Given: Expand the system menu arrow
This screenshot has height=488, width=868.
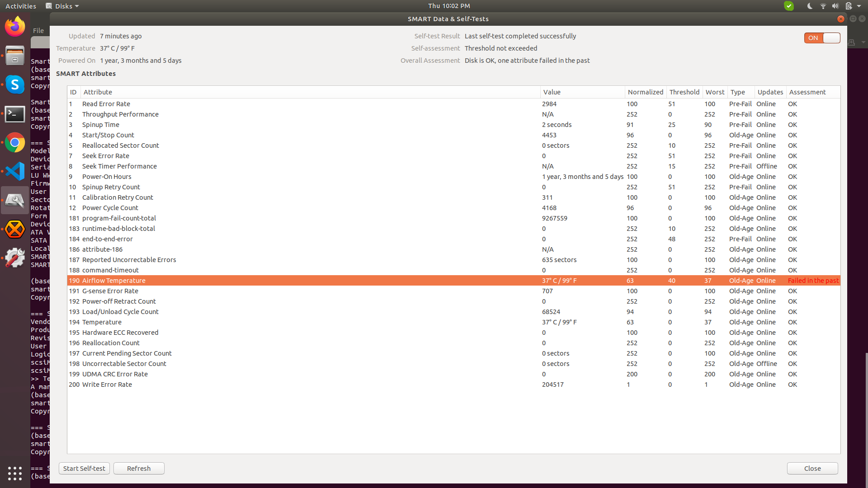Looking at the screenshot, I should tap(859, 6).
